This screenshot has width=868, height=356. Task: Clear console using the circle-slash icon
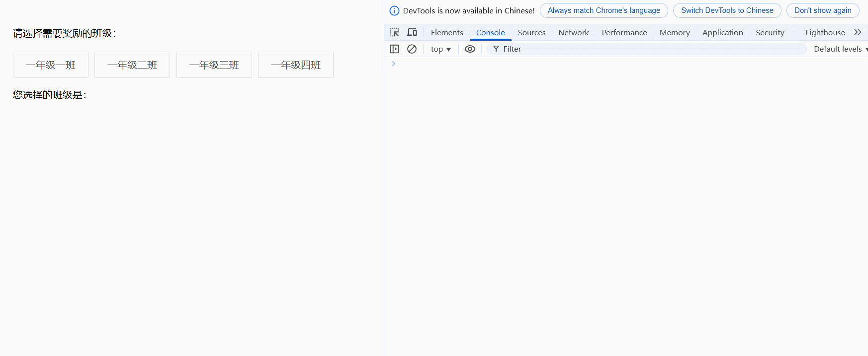click(412, 49)
